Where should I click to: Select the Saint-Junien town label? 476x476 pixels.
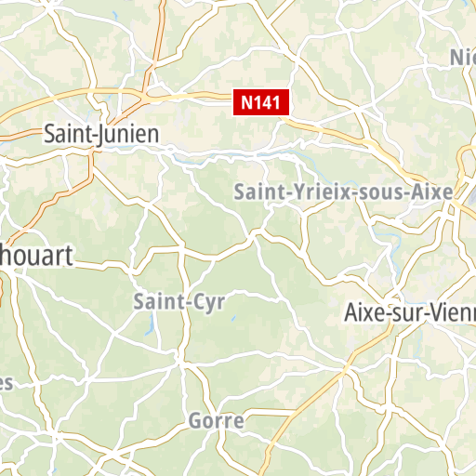(x=101, y=135)
